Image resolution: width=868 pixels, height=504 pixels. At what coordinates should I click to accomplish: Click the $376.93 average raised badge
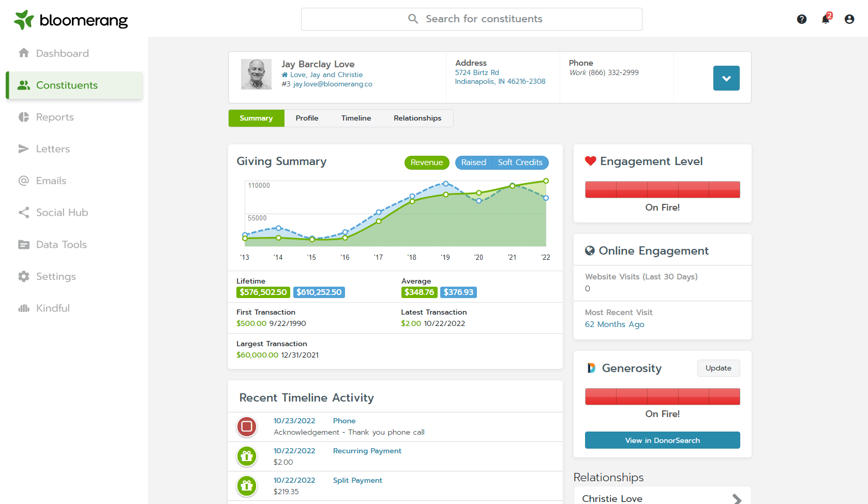point(458,292)
